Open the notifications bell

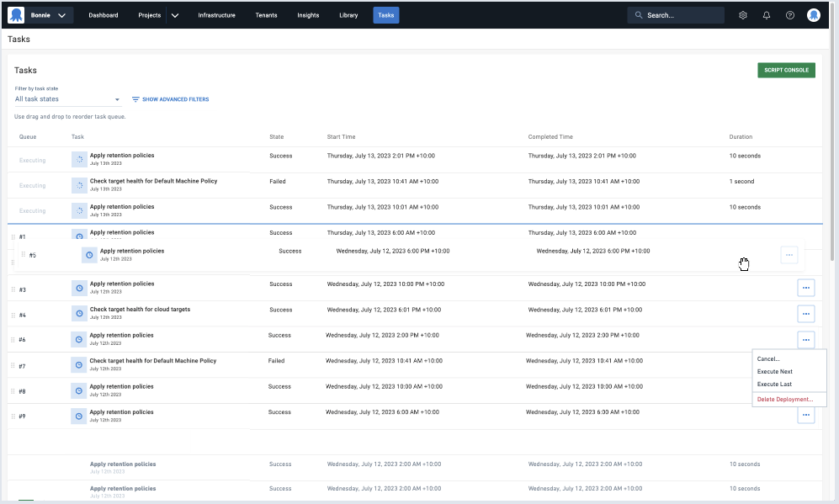767,15
